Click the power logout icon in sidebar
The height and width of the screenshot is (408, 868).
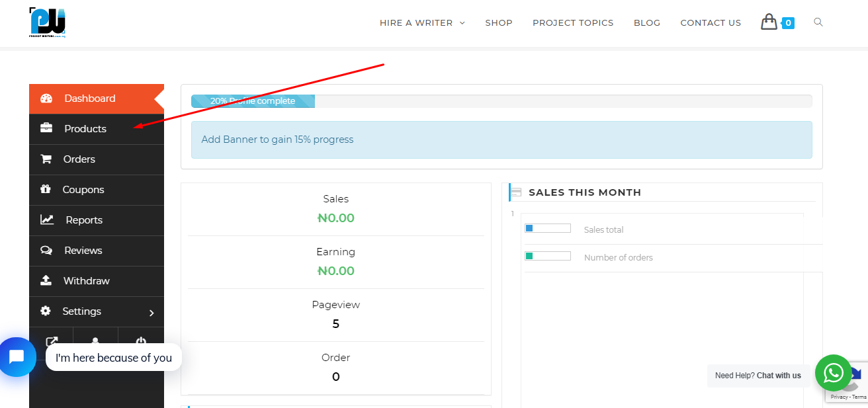coord(141,341)
